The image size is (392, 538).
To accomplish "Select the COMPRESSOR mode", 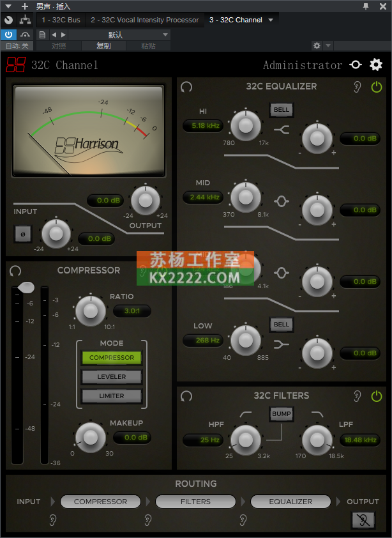I will (x=112, y=358).
